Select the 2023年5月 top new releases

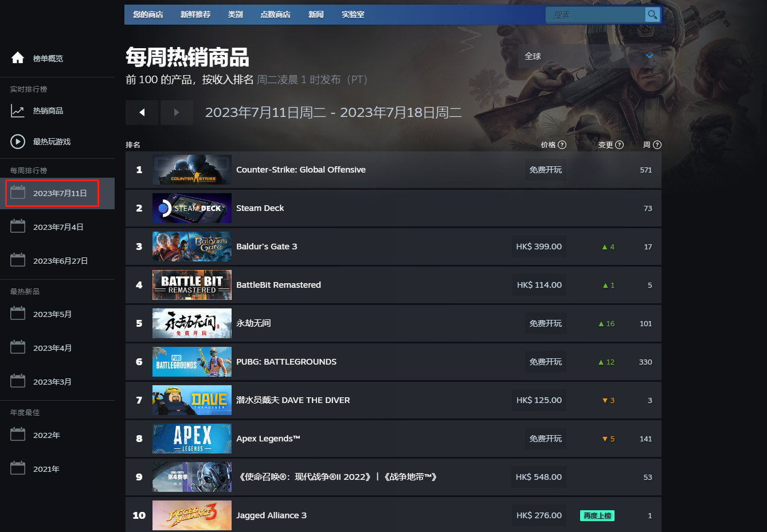coord(57,314)
